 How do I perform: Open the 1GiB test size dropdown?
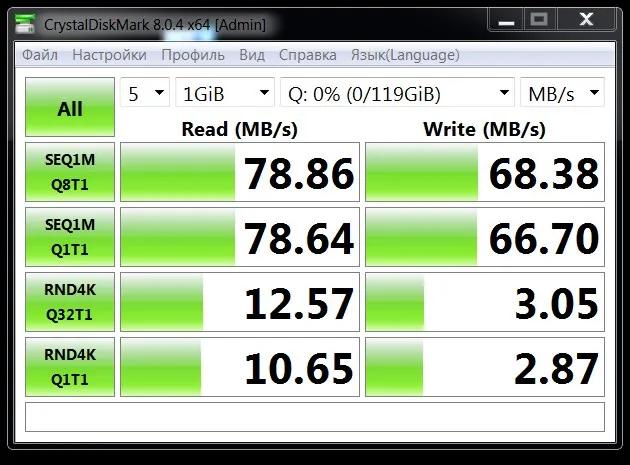click(225, 92)
